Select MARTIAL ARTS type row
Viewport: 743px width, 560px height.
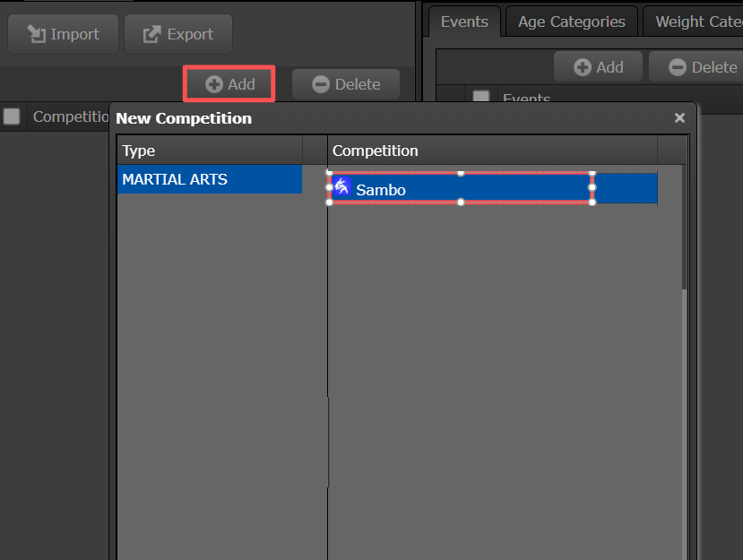coord(210,179)
